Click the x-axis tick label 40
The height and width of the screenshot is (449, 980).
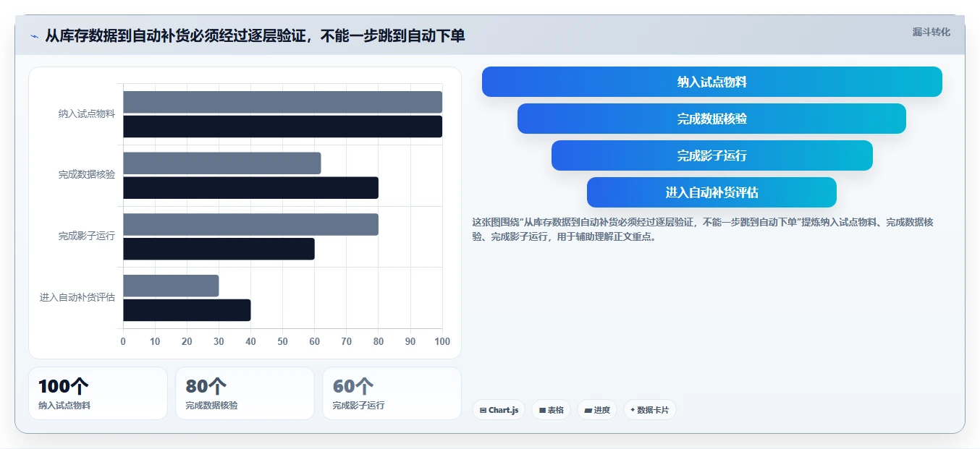coord(250,341)
